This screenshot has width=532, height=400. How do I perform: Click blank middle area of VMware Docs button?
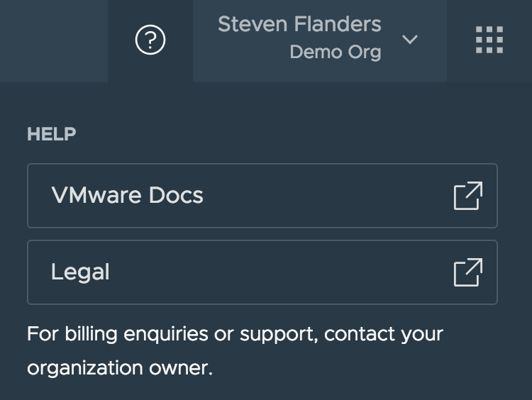[319, 196]
